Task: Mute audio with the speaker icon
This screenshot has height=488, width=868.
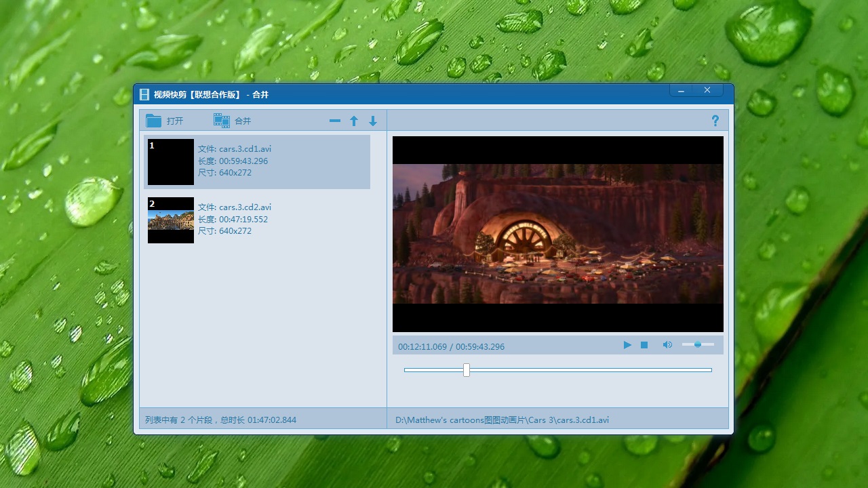Action: click(667, 345)
